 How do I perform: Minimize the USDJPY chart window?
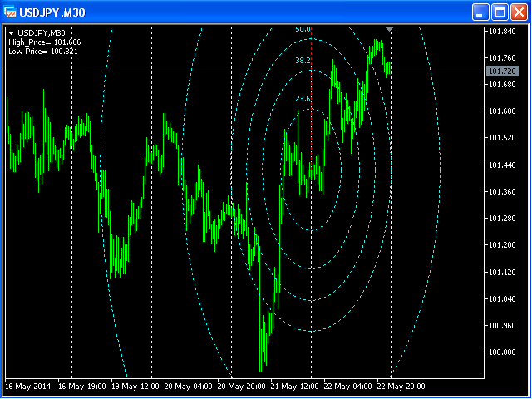(x=480, y=12)
